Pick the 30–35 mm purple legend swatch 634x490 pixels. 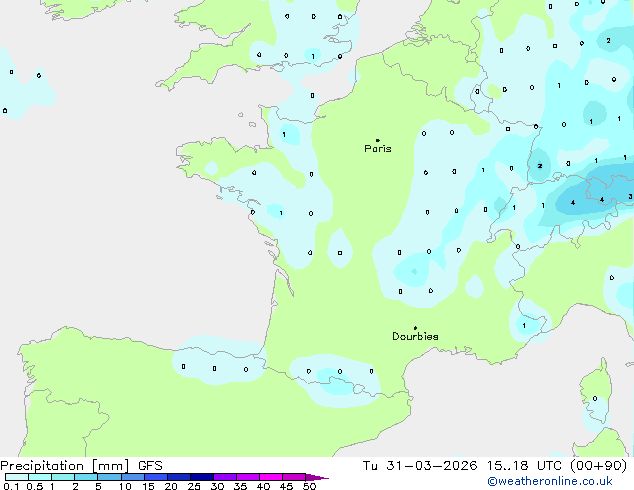[225, 477]
